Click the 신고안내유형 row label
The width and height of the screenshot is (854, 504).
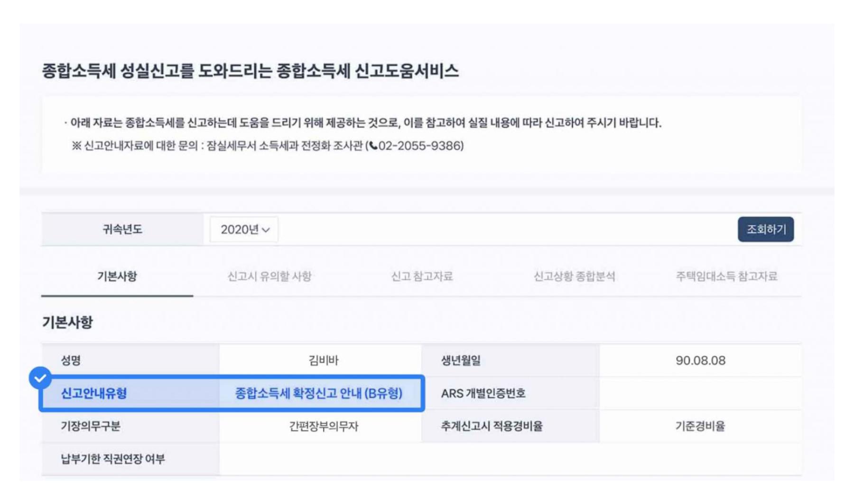pos(94,394)
